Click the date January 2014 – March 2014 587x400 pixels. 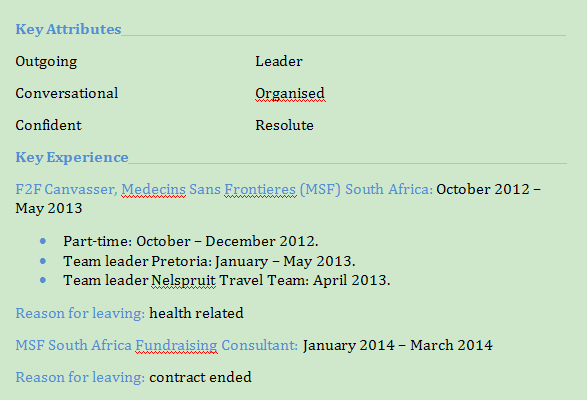coord(398,345)
